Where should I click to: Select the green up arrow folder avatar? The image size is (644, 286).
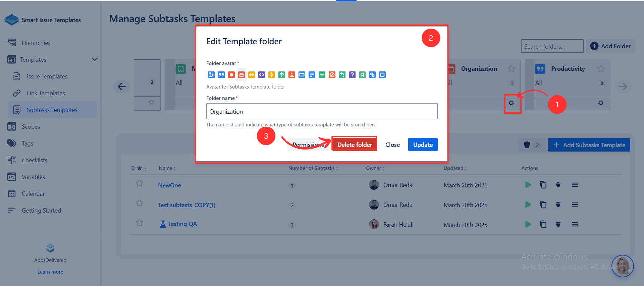pos(281,75)
